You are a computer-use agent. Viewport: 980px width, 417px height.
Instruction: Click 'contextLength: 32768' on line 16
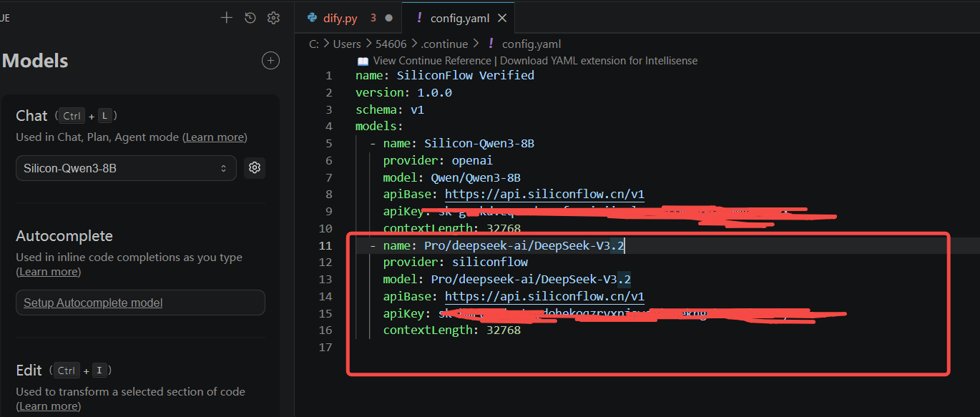click(x=451, y=330)
